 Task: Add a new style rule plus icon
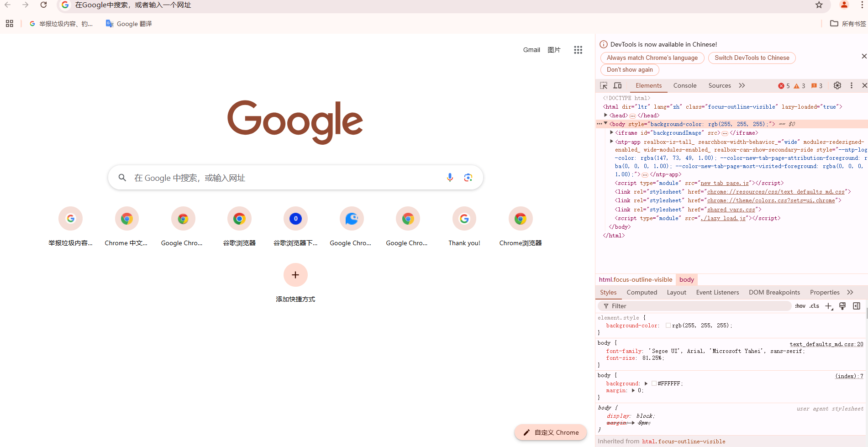[x=829, y=306]
